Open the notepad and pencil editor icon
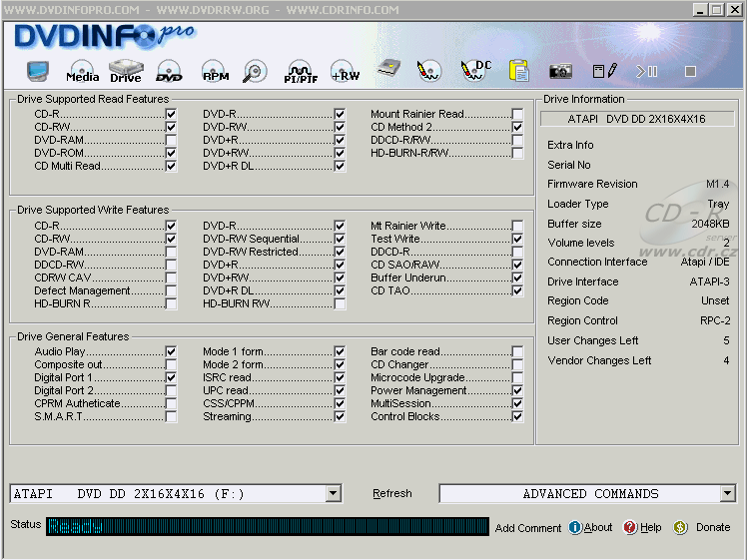Viewport: 747px width, 560px height. [604, 71]
